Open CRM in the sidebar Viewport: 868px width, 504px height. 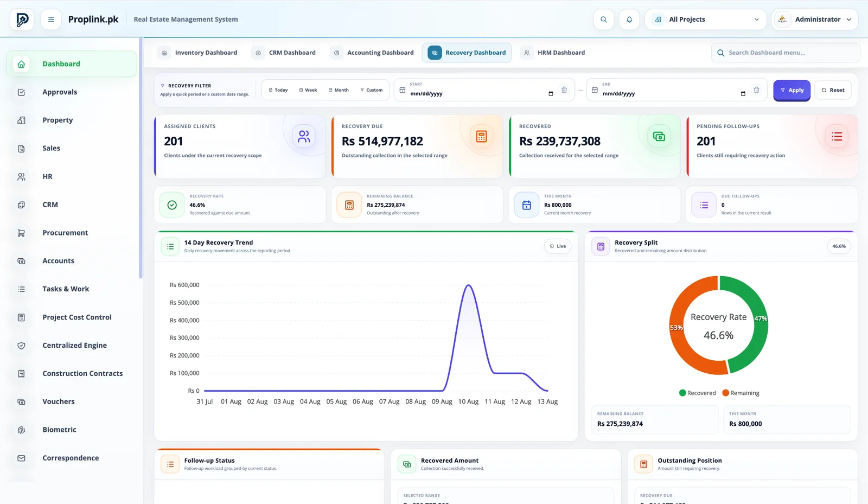pos(72,205)
